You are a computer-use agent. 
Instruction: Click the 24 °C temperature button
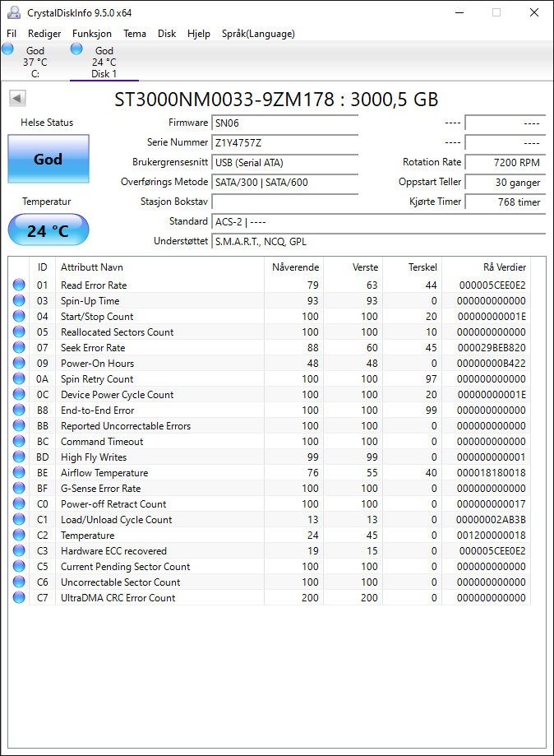click(x=48, y=230)
